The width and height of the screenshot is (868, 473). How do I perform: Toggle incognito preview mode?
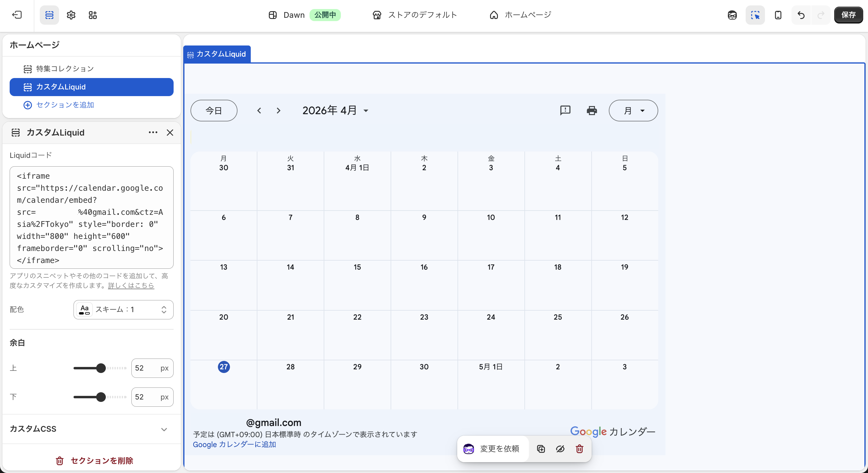point(732,15)
